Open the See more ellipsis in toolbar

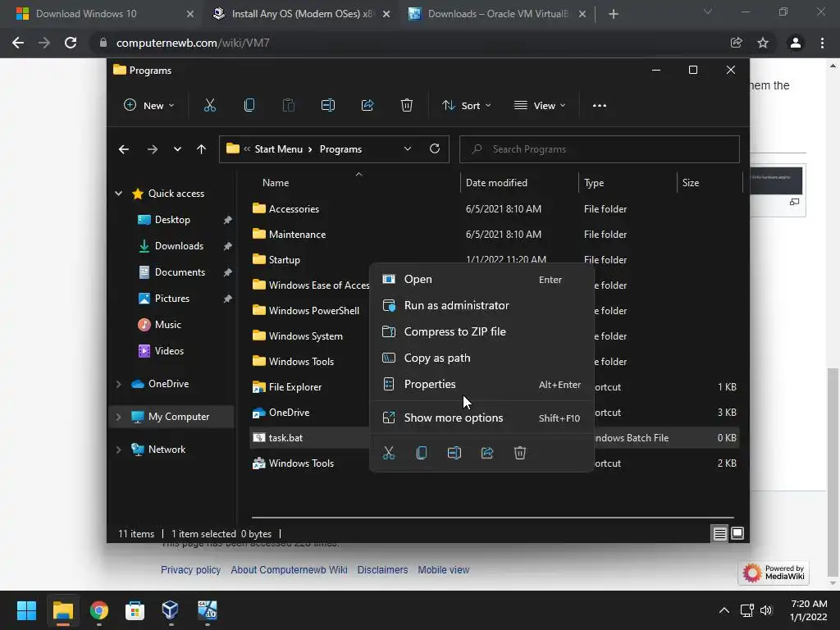[600, 106]
